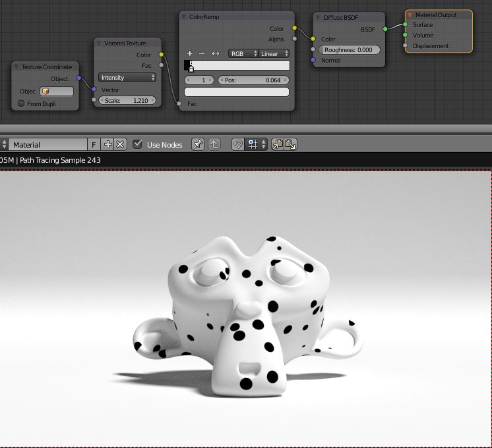Add a new material with the plus button
The image size is (492, 448).
pyautogui.click(x=108, y=144)
